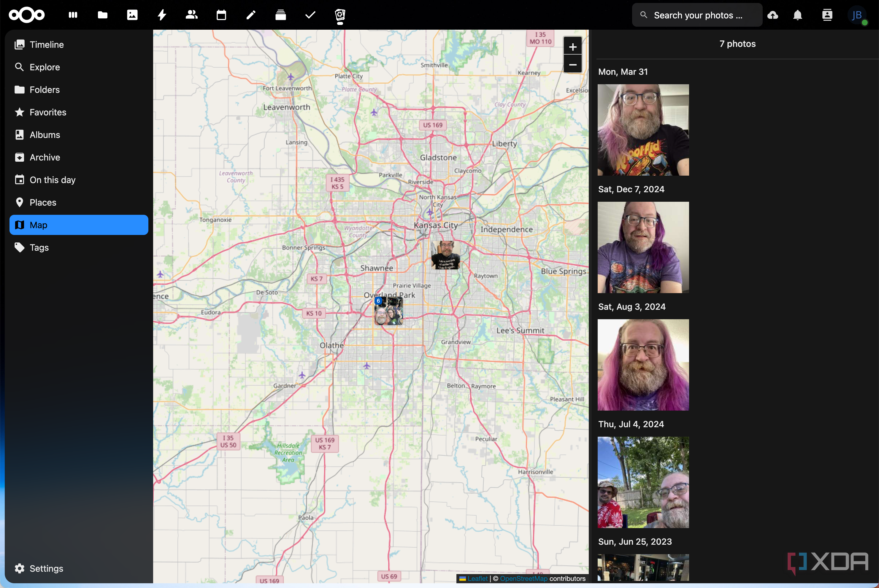Zoom in the map with plus button
This screenshot has width=879, height=588.
[x=573, y=47]
